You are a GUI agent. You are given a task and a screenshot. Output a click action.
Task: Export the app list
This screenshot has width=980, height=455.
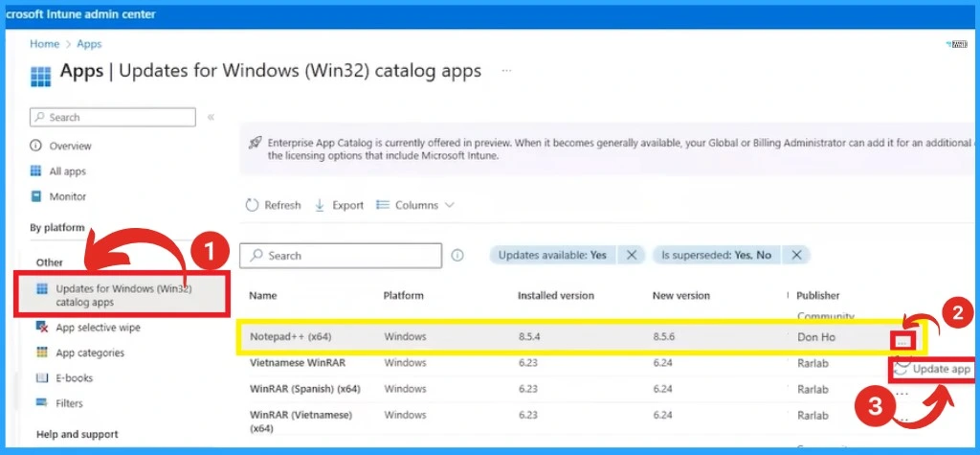click(x=339, y=205)
